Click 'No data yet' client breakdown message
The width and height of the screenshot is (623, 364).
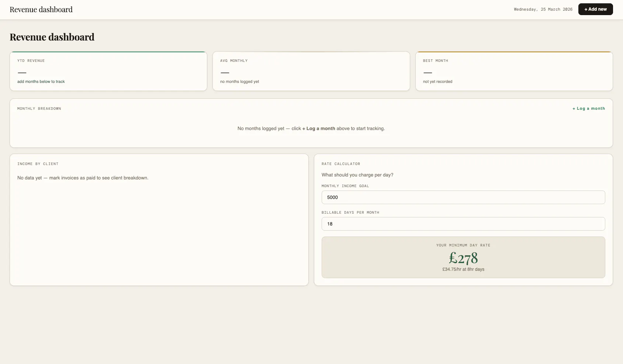[83, 178]
